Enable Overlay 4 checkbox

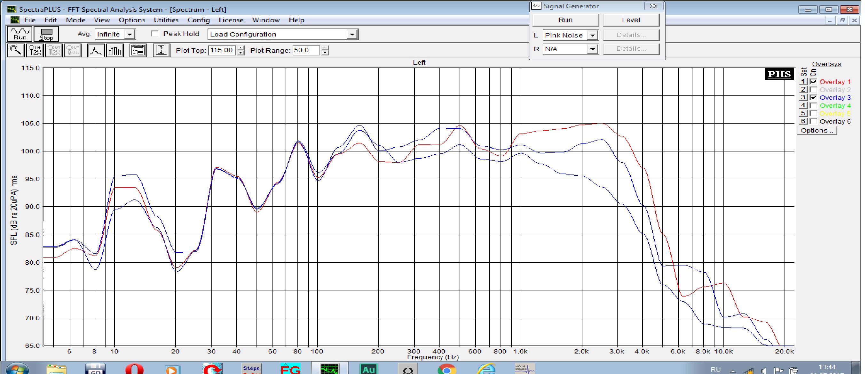tap(813, 106)
